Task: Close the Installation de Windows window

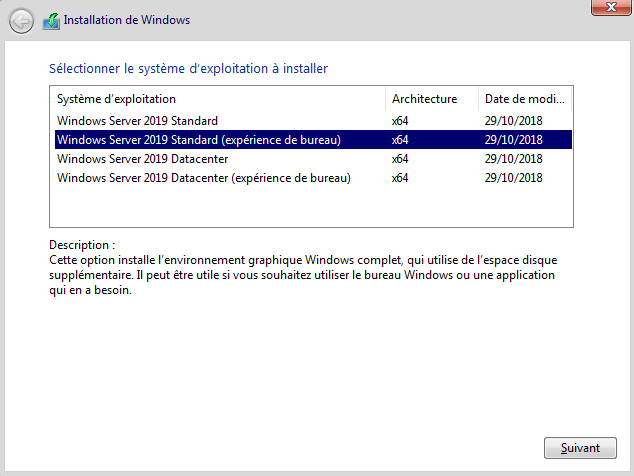Action: click(608, 7)
